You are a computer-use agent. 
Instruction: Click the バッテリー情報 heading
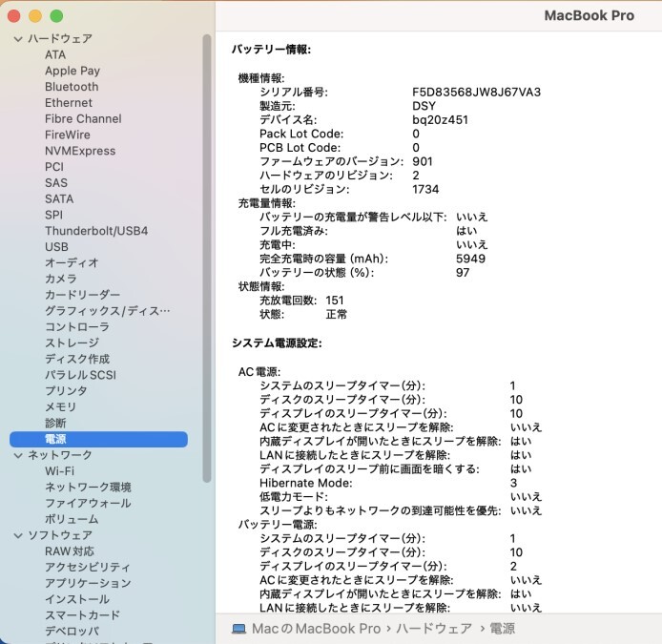click(x=272, y=50)
